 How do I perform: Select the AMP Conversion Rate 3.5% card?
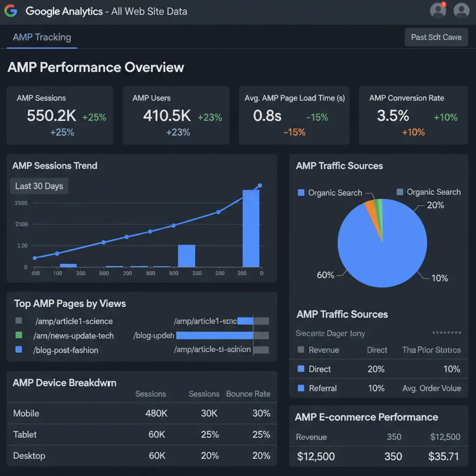[x=413, y=115]
